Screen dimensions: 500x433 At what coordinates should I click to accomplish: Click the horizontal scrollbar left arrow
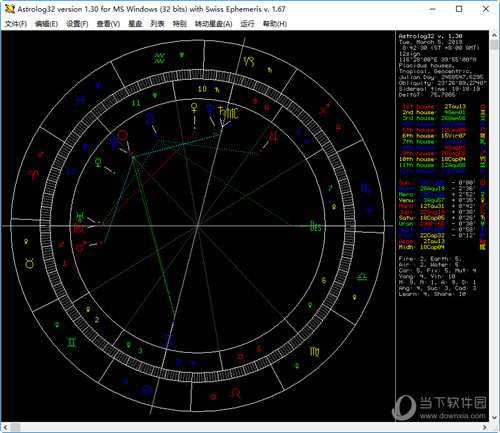click(5, 427)
